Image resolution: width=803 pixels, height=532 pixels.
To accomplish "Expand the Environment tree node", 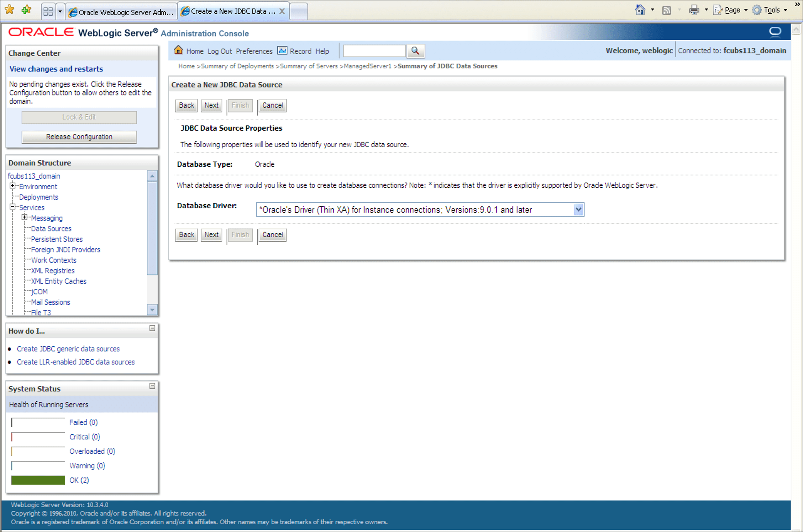I will 13,185.
